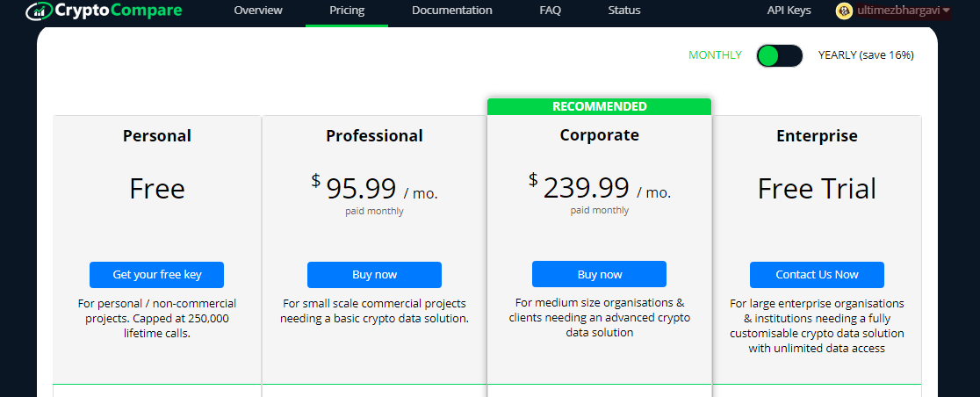
Task: Click the Enterprise Free Trial heading
Action: (817, 189)
